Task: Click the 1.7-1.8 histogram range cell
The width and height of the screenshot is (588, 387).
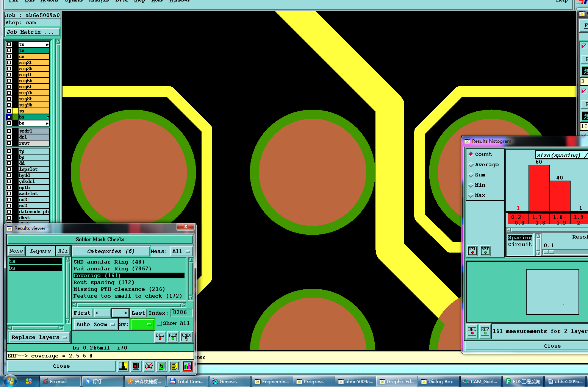Action: click(538, 219)
